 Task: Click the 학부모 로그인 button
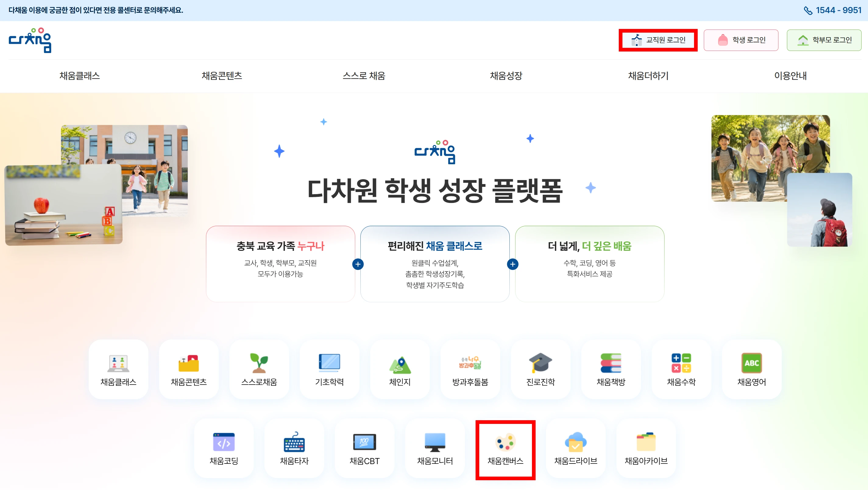824,40
